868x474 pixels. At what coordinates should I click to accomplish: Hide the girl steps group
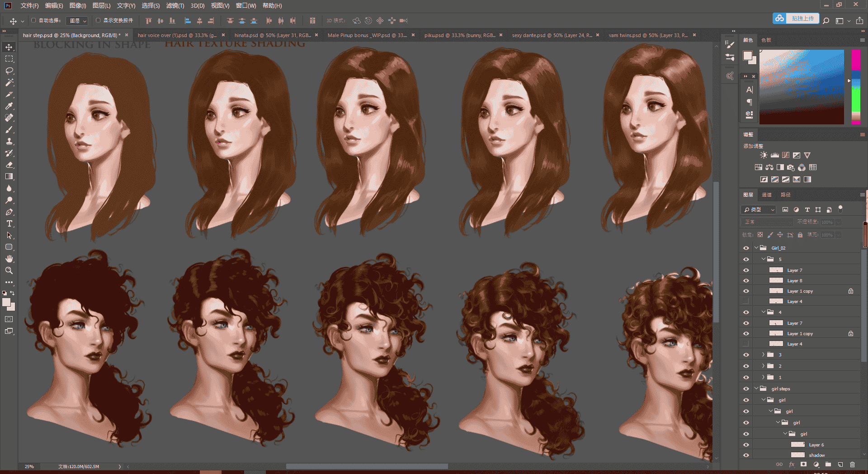pos(746,389)
